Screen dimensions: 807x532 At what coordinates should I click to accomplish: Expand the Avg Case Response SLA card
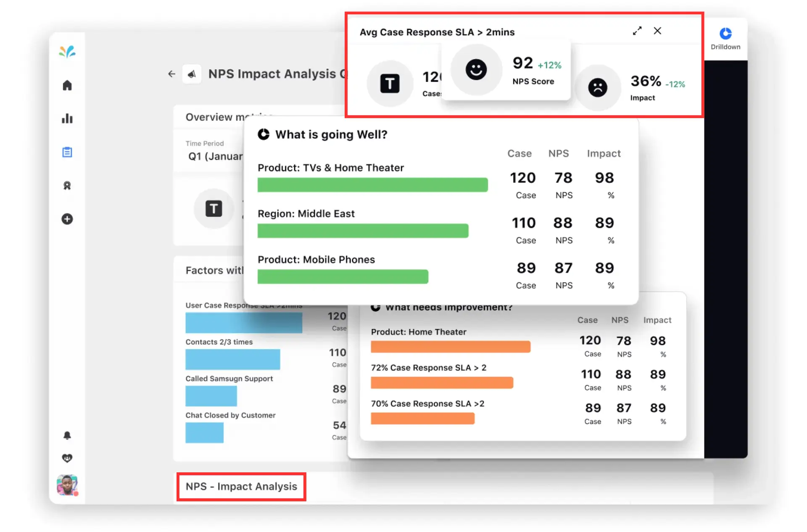point(637,31)
